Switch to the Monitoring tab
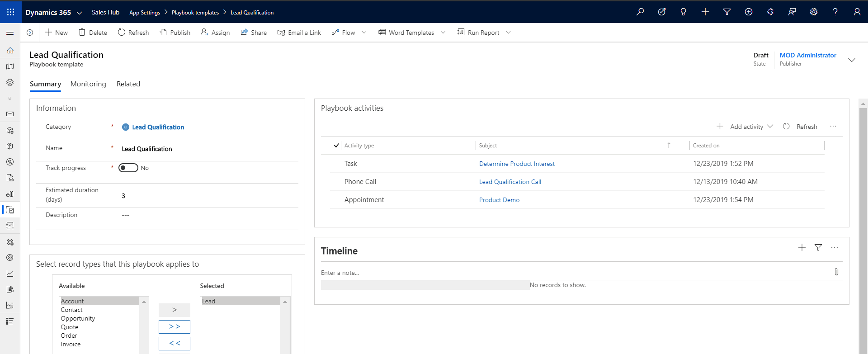Screen dimensions: 868x354 [x=88, y=84]
